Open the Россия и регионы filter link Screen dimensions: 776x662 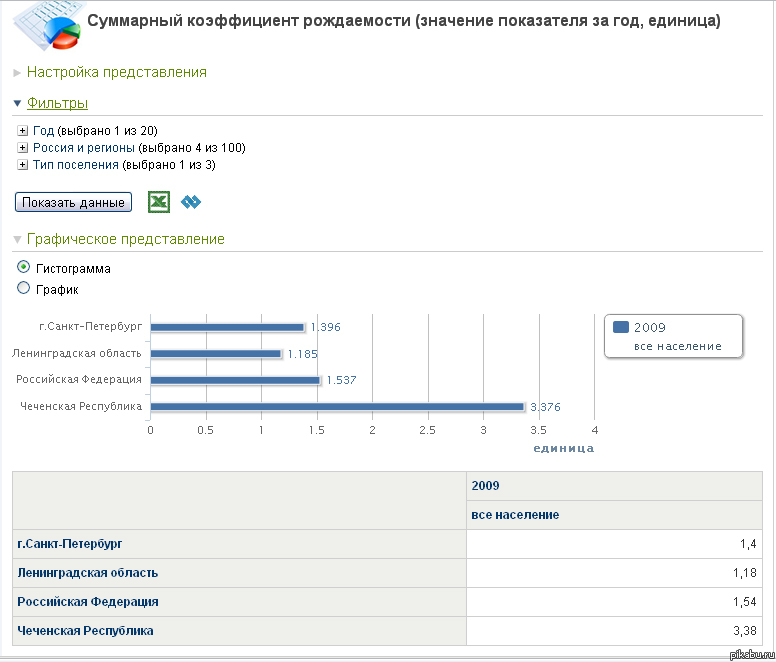pyautogui.click(x=83, y=148)
